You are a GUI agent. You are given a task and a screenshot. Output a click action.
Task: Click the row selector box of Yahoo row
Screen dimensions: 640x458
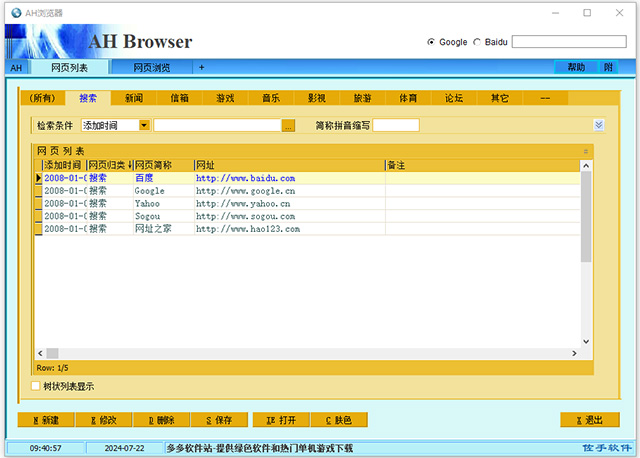click(x=38, y=204)
